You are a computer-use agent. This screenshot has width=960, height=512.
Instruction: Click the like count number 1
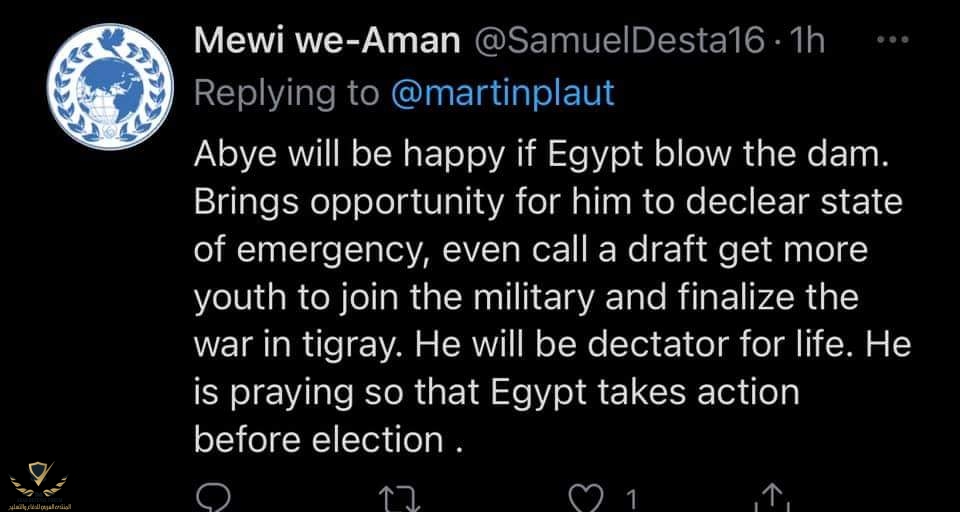(629, 496)
